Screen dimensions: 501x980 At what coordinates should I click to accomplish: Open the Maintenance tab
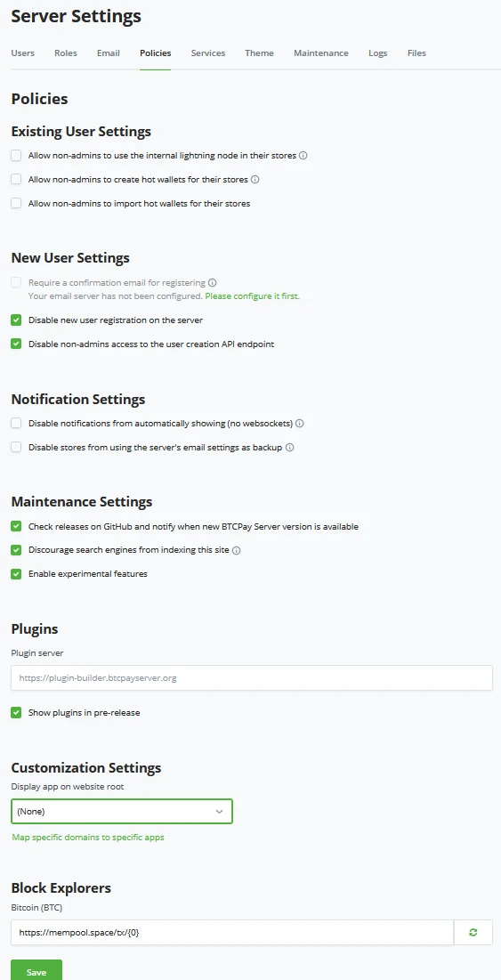[x=321, y=53]
